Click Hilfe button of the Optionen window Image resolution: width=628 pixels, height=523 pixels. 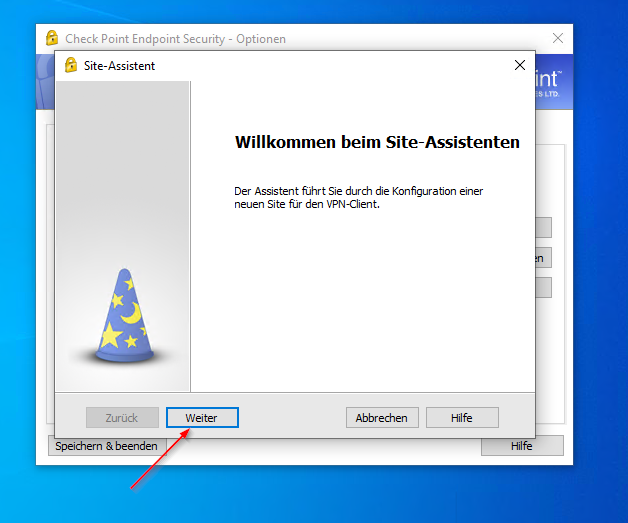click(522, 446)
